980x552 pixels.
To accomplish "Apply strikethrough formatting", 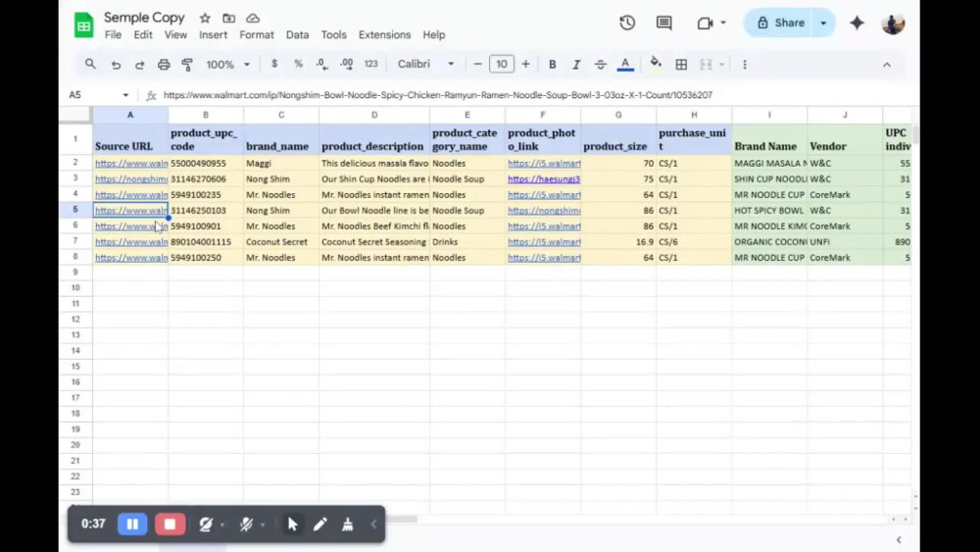I will coord(600,65).
